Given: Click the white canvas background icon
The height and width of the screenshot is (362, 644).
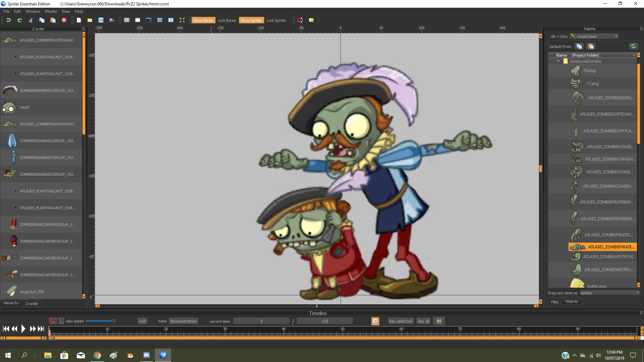Looking at the screenshot, I should (138, 20).
